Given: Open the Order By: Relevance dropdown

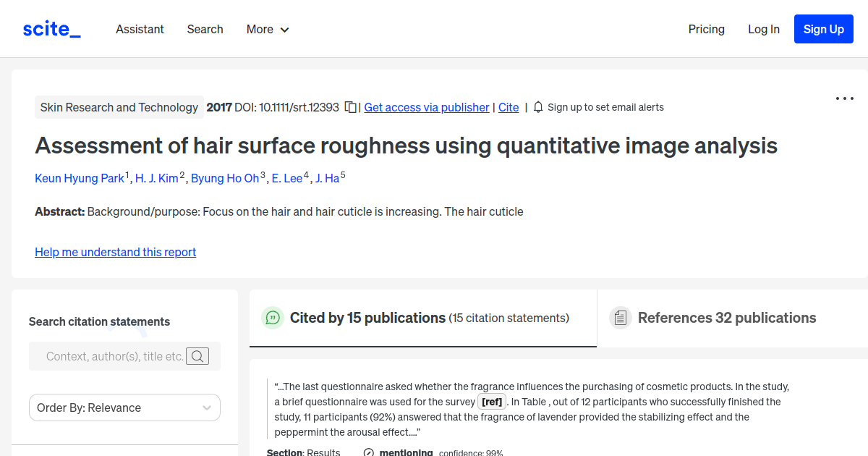Looking at the screenshot, I should (x=124, y=408).
